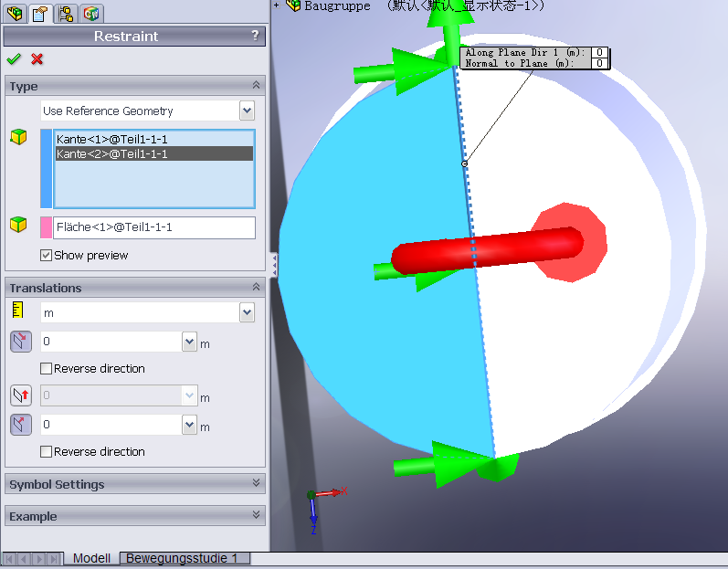Collapse the Type section
Screen dimensions: 728x569
tap(256, 85)
